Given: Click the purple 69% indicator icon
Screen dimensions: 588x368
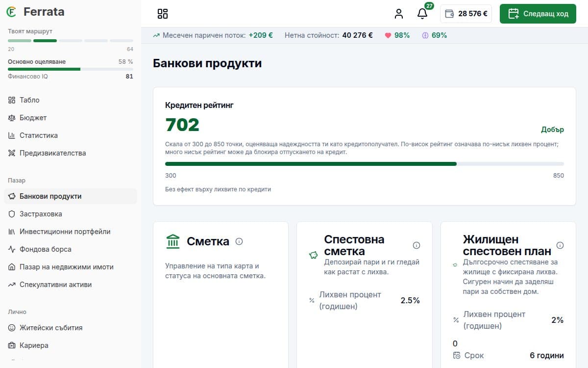Looking at the screenshot, I should pos(425,35).
